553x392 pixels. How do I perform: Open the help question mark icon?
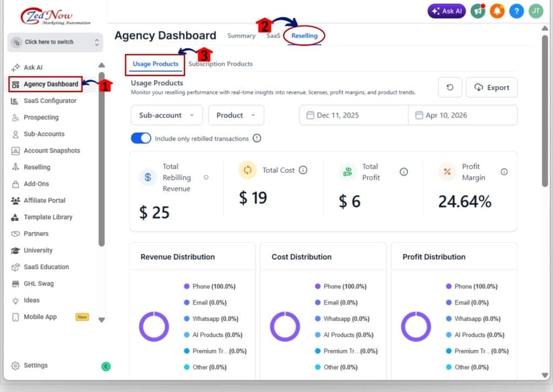click(x=516, y=11)
